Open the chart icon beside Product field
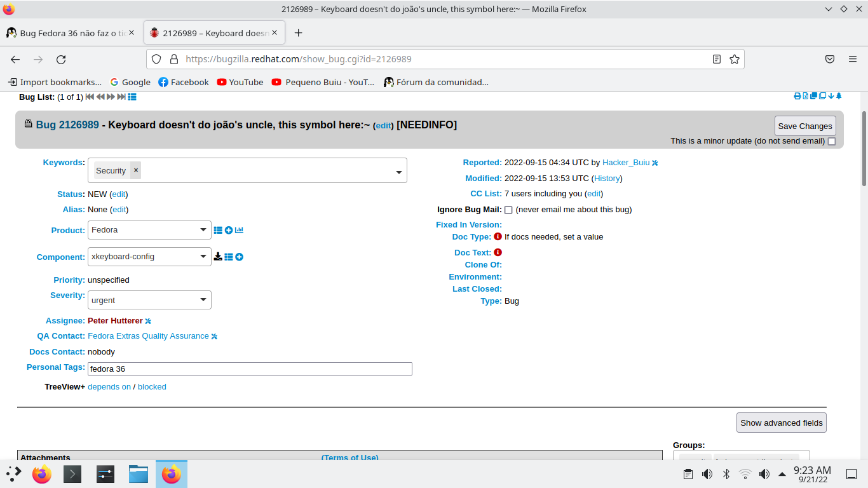The width and height of the screenshot is (868, 488). pyautogui.click(x=239, y=230)
